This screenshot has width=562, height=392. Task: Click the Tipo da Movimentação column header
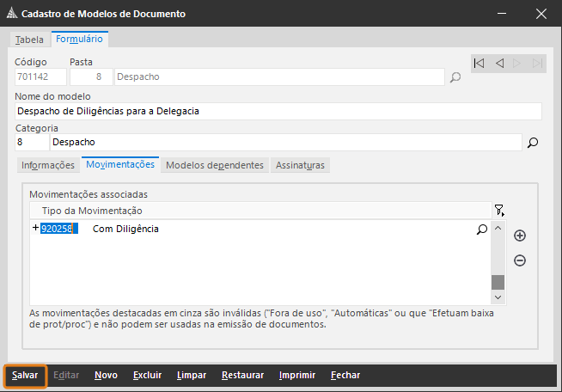(260, 211)
